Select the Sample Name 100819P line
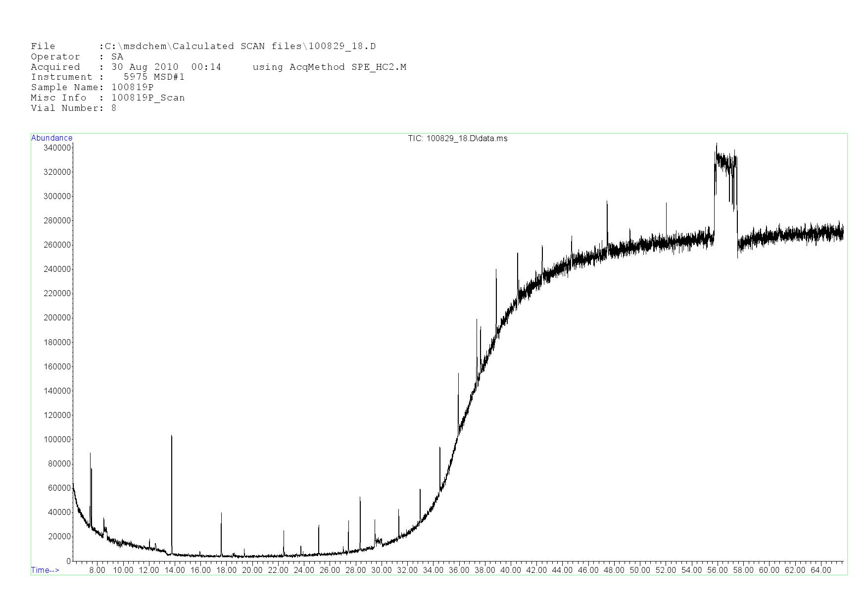The width and height of the screenshot is (868, 614). 92,87
